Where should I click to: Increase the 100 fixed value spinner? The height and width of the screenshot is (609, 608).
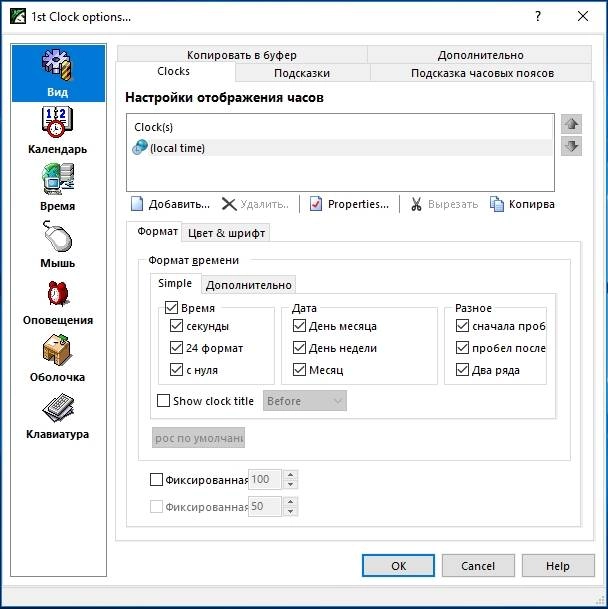pyautogui.click(x=291, y=475)
